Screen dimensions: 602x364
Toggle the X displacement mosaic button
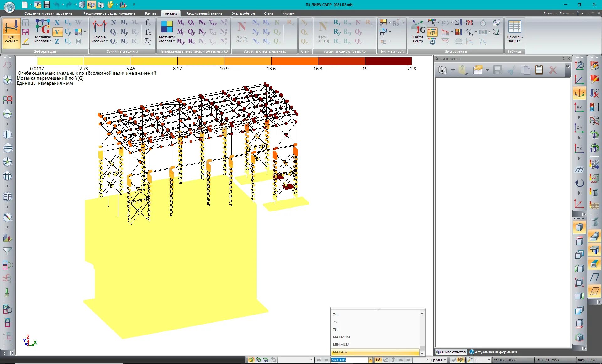[57, 23]
